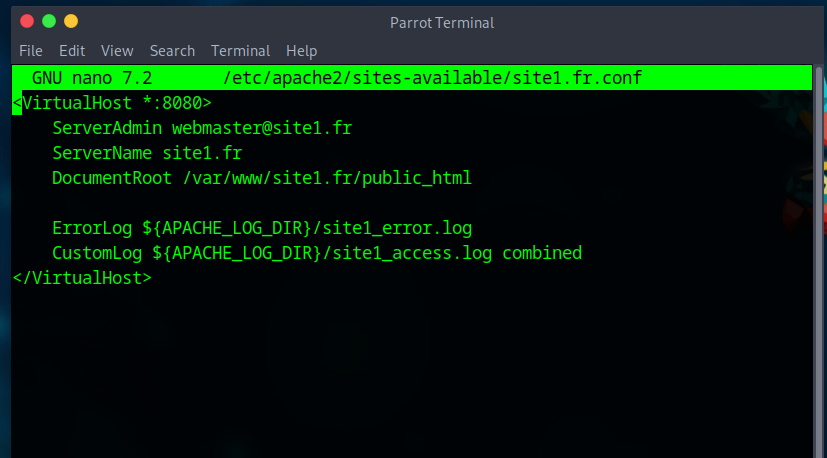
Task: Click on webmaster@site1.fr email text
Action: [262, 128]
